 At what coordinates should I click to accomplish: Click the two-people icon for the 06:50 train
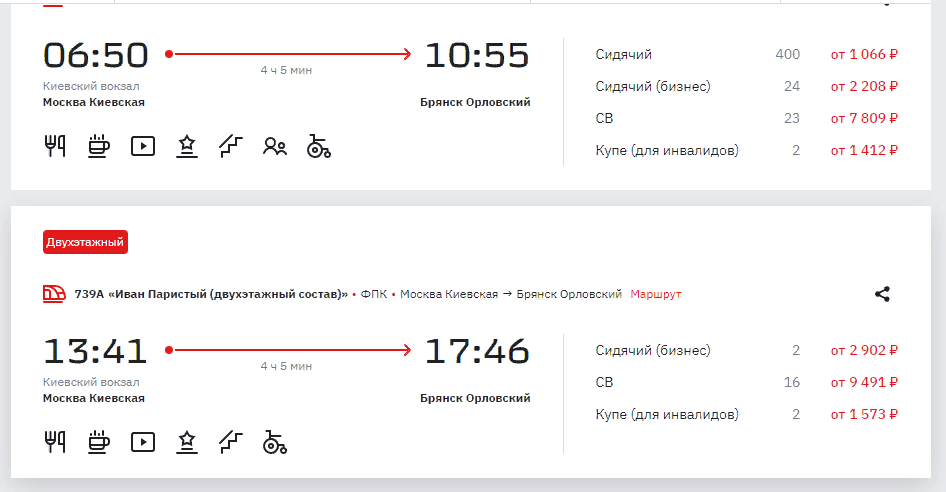pos(275,147)
